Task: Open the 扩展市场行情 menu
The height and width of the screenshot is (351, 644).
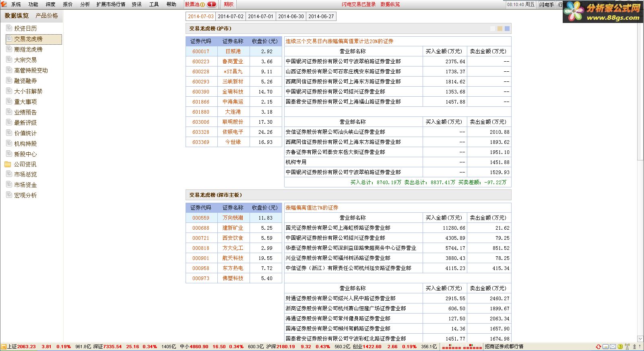Action: coord(111,4)
